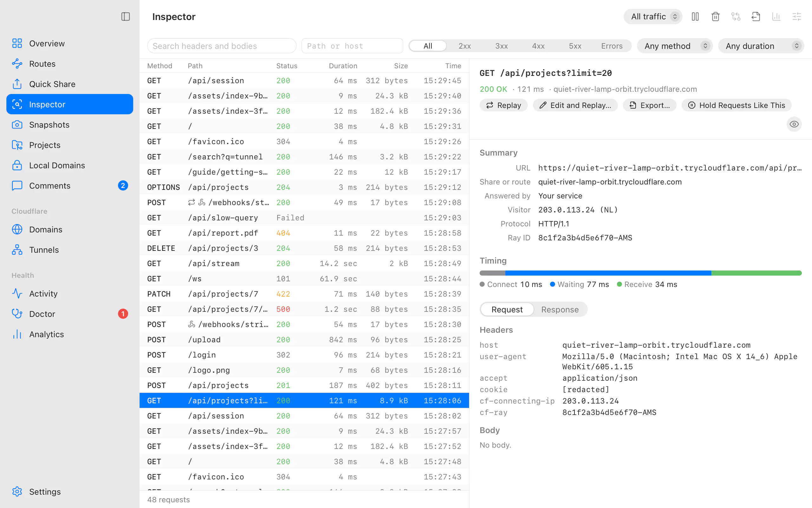
Task: Click Edit and Replay button
Action: click(575, 105)
